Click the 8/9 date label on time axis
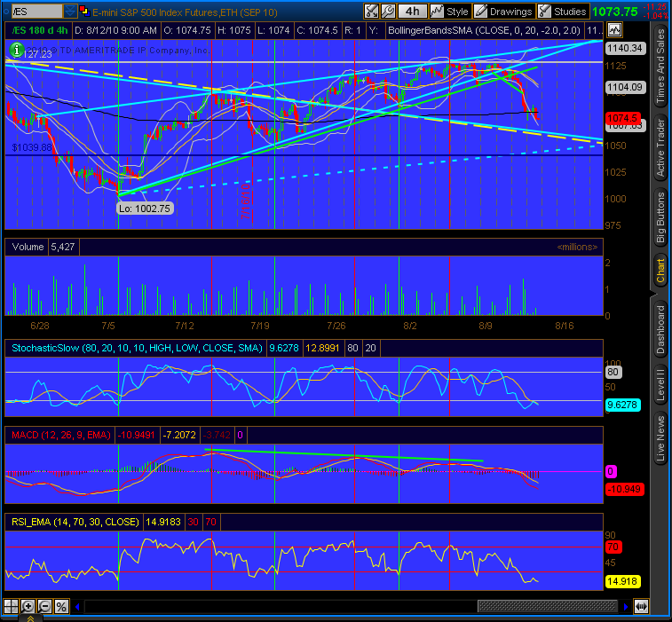Viewport: 672px width, 622px height. click(x=486, y=326)
